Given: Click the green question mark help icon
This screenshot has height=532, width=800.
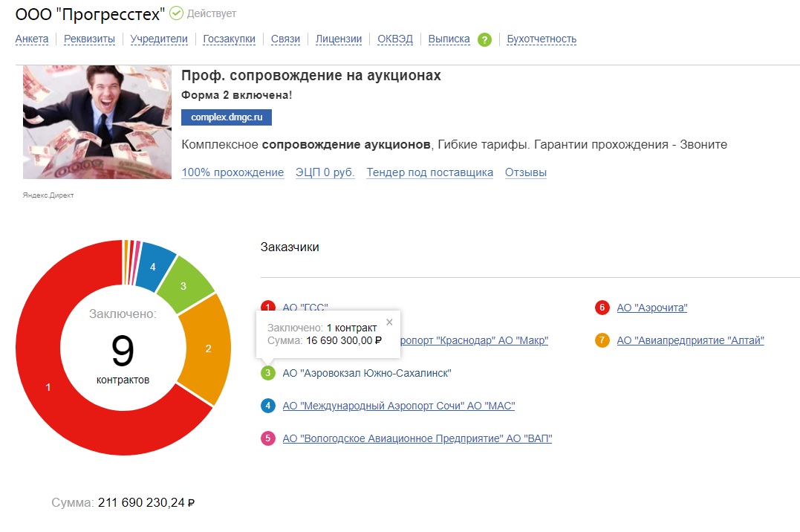Looking at the screenshot, I should [484, 40].
